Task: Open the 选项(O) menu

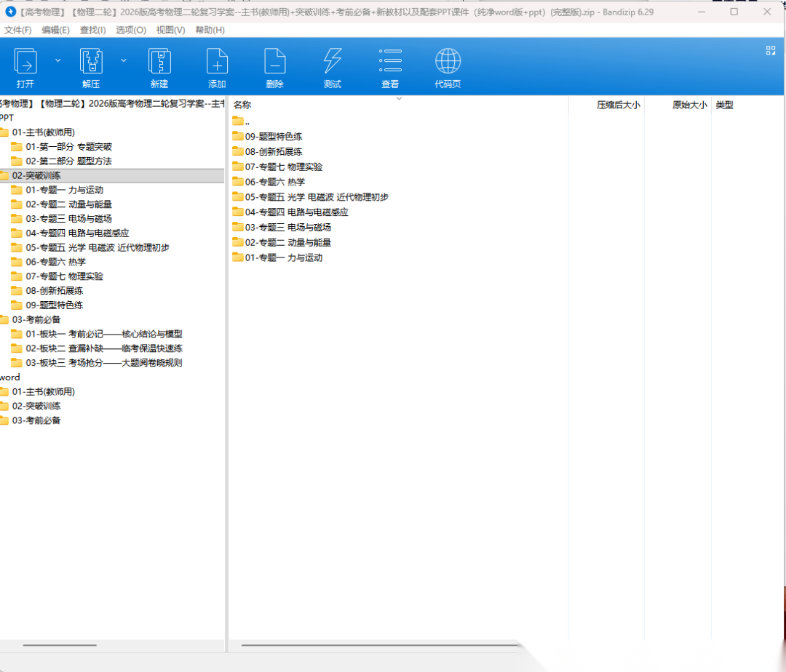Action: [131, 30]
